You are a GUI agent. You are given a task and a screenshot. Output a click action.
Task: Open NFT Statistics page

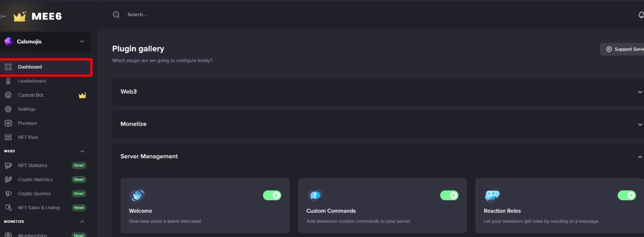tap(32, 165)
